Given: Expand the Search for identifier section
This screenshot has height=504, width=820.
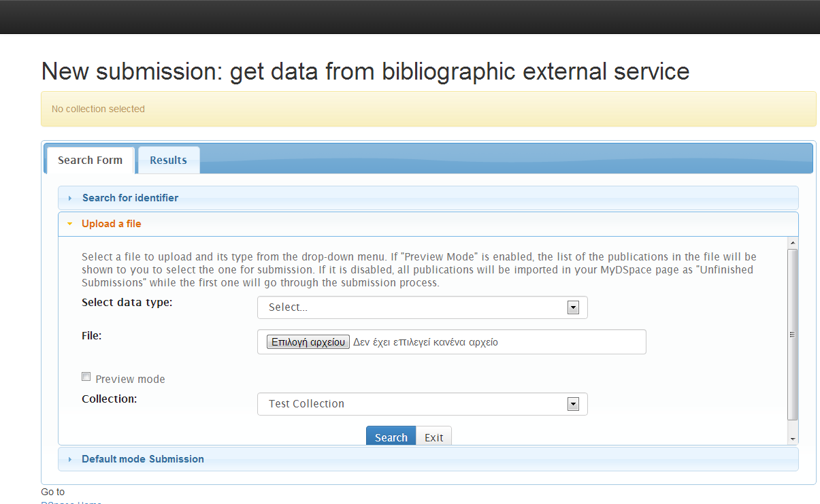Looking at the screenshot, I should point(130,198).
